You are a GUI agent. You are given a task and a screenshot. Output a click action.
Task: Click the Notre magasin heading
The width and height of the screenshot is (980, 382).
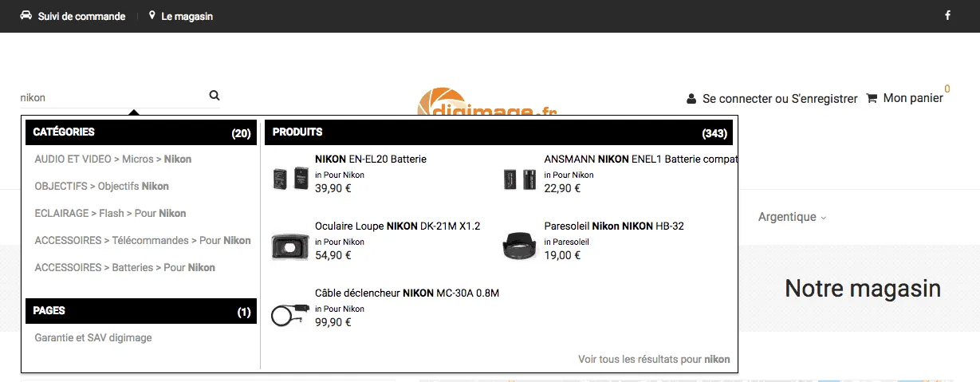point(863,288)
